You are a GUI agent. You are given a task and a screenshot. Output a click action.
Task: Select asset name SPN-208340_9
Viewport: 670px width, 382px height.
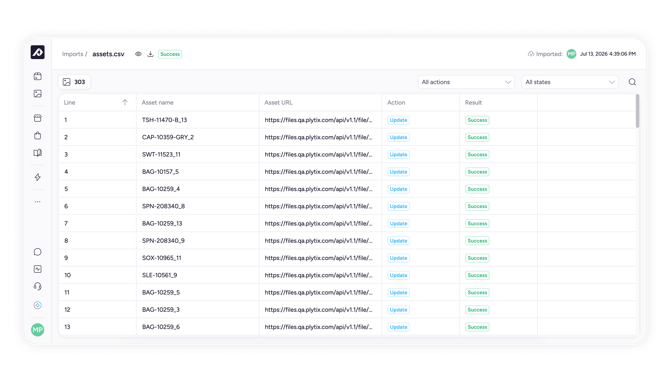(x=163, y=241)
